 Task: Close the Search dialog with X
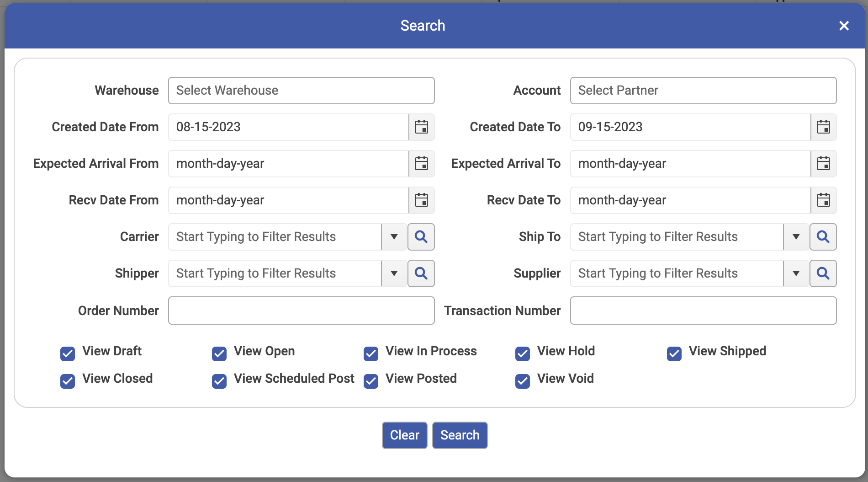pyautogui.click(x=844, y=26)
